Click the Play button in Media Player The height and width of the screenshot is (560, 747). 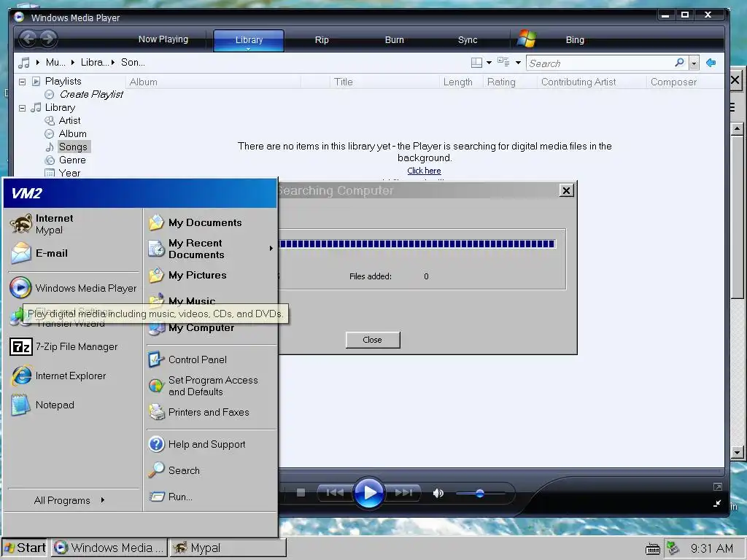[x=368, y=492]
